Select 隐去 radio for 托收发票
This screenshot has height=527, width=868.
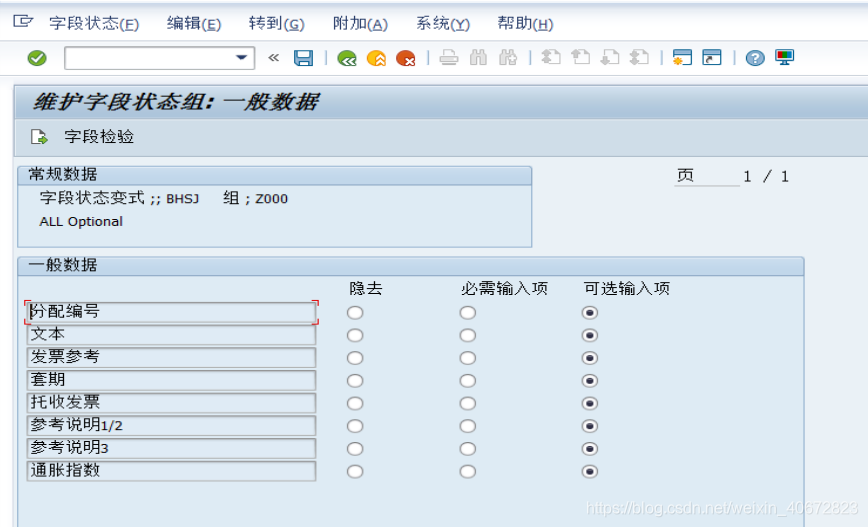(355, 404)
